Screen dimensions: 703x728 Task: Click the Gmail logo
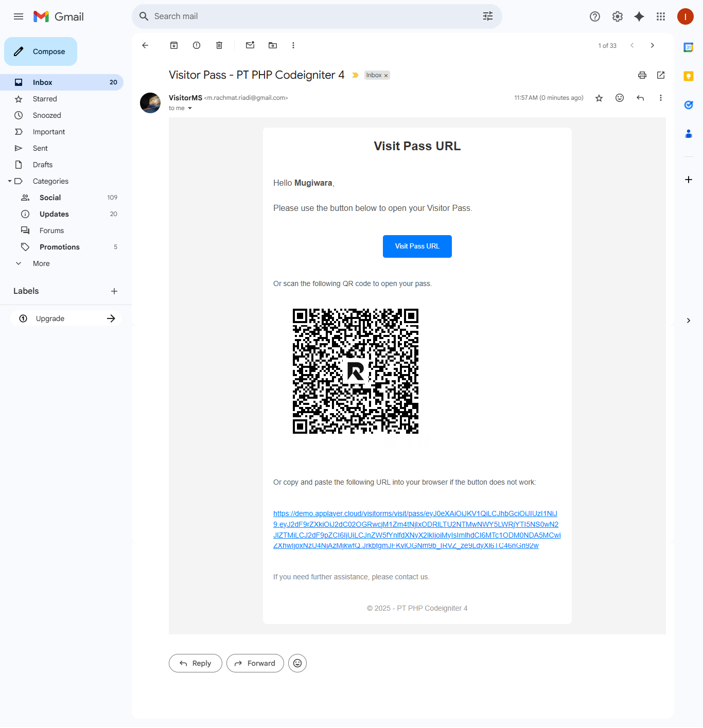58,16
